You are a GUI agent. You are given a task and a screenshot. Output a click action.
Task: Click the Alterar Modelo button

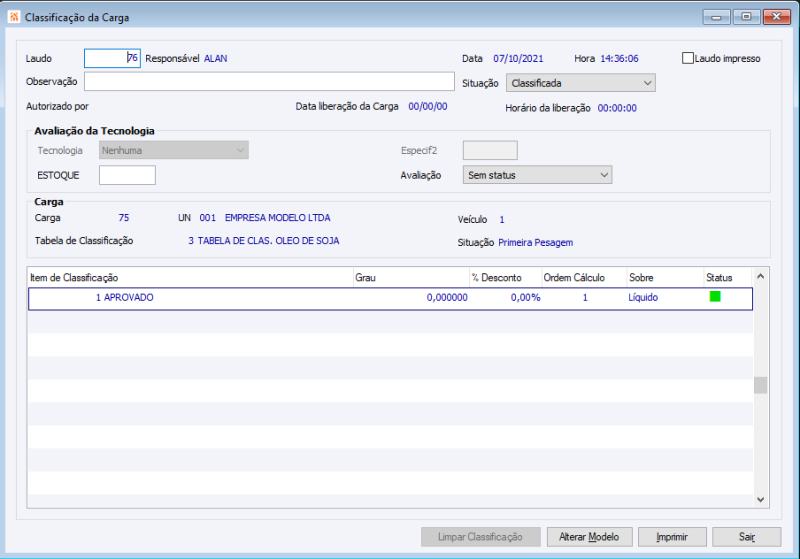[589, 537]
